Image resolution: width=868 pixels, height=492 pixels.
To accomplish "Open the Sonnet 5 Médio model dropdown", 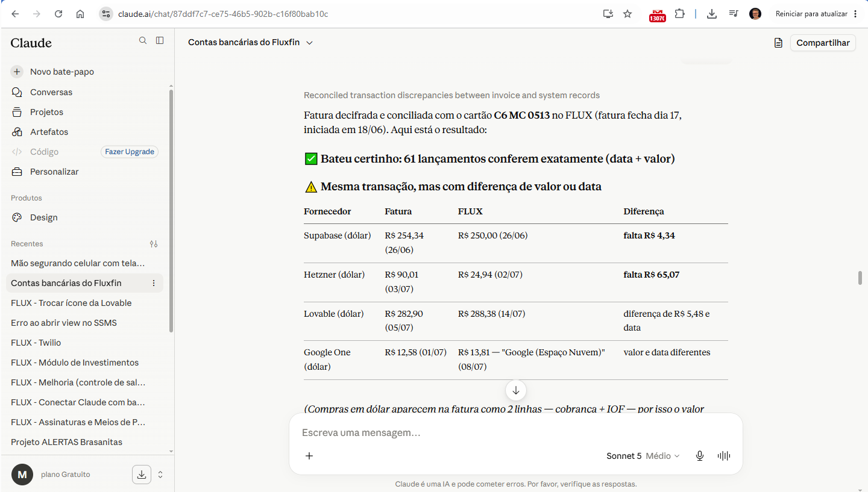I will coord(643,456).
